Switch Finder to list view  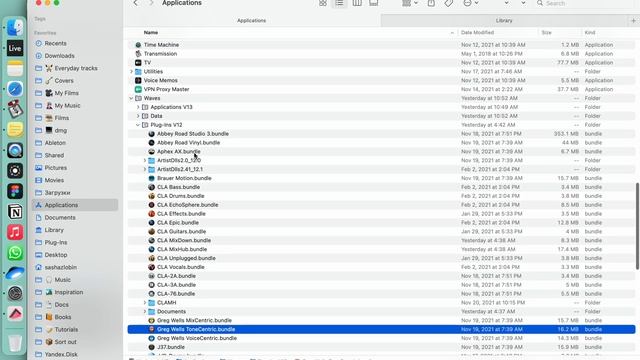[340, 3]
